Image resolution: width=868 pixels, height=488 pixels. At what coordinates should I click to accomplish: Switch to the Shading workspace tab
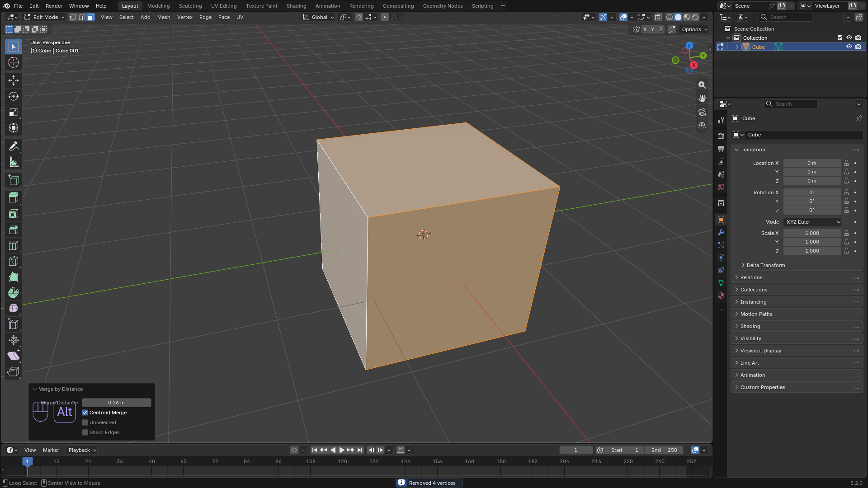click(x=296, y=6)
